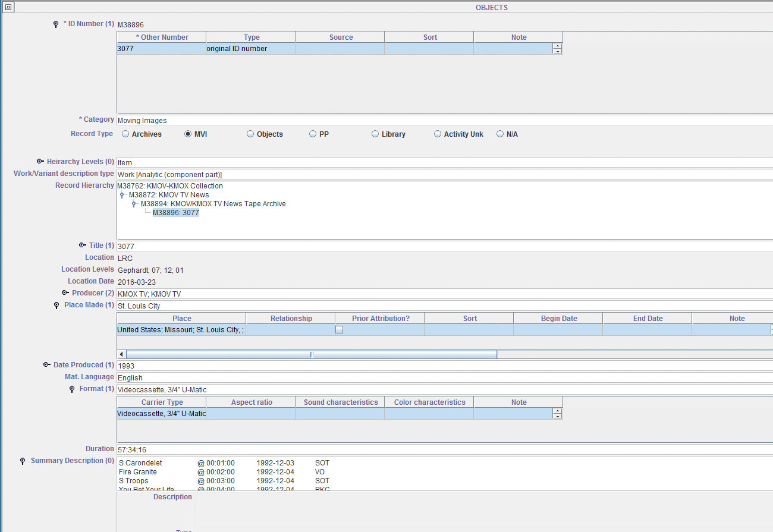Click the Location Levels value Gephardt; 07; 12; 01
773x532 pixels.
pos(151,270)
